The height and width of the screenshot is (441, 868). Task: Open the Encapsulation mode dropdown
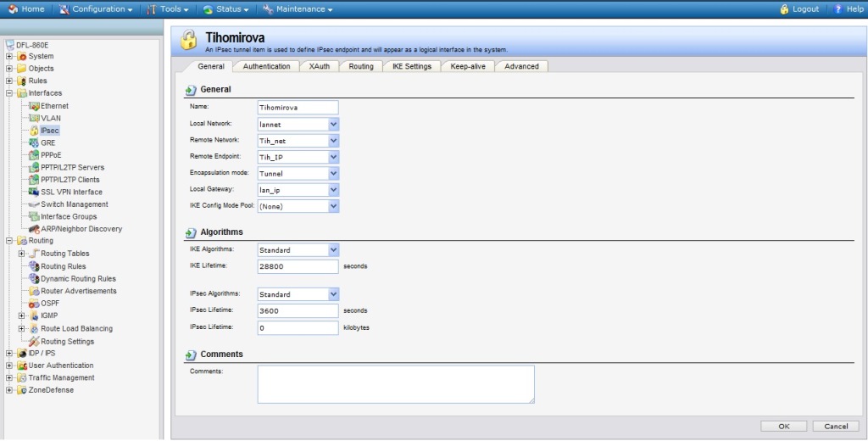(333, 173)
